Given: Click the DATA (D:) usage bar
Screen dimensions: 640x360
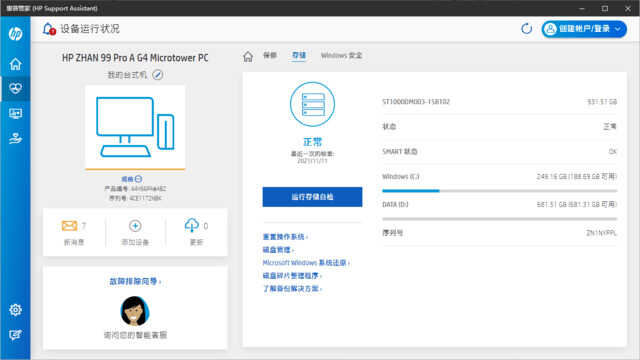Looking at the screenshot, I should point(500,219).
